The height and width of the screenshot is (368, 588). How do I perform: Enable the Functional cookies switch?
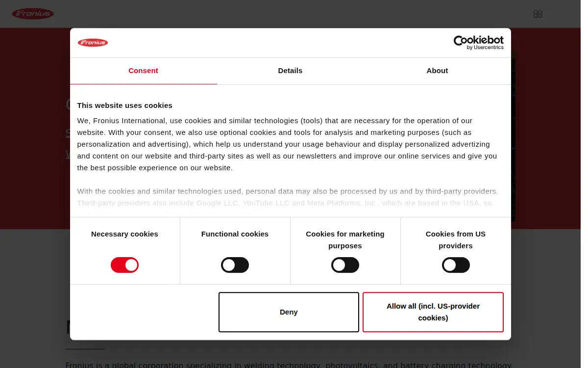(235, 265)
